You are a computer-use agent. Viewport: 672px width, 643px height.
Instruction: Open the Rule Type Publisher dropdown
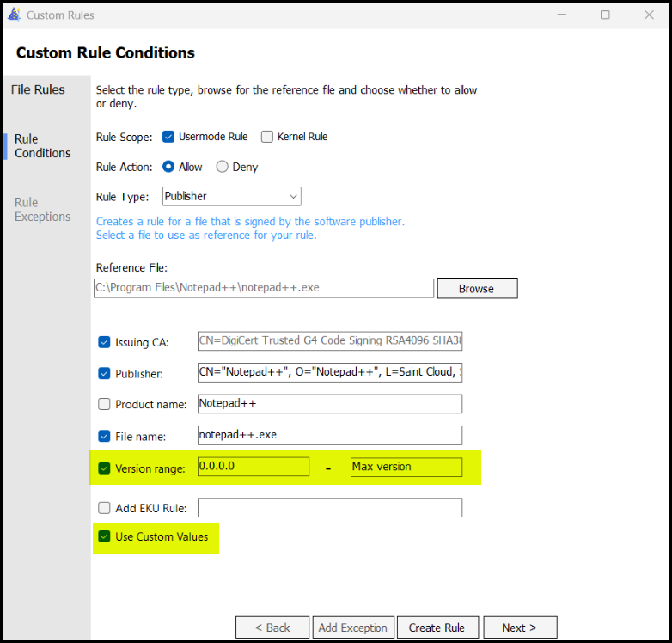coord(231,196)
